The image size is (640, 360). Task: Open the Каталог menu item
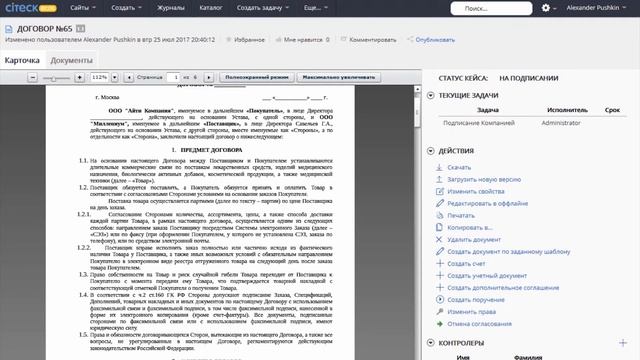211,8
